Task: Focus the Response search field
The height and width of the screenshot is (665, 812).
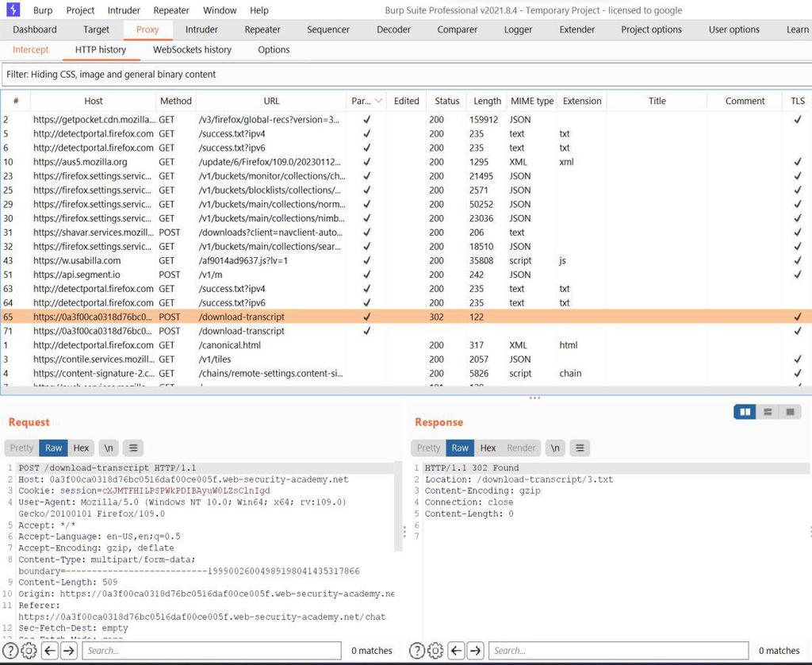Action: click(619, 650)
